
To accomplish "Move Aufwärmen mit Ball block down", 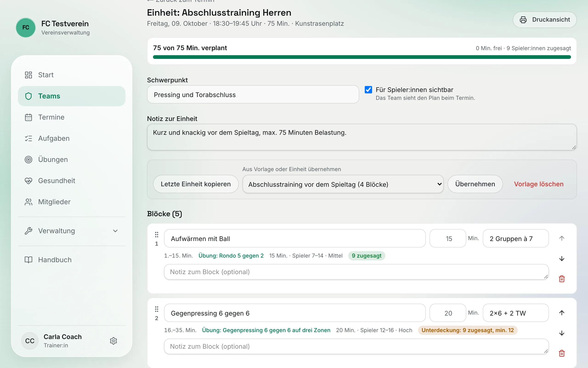I will point(562,259).
